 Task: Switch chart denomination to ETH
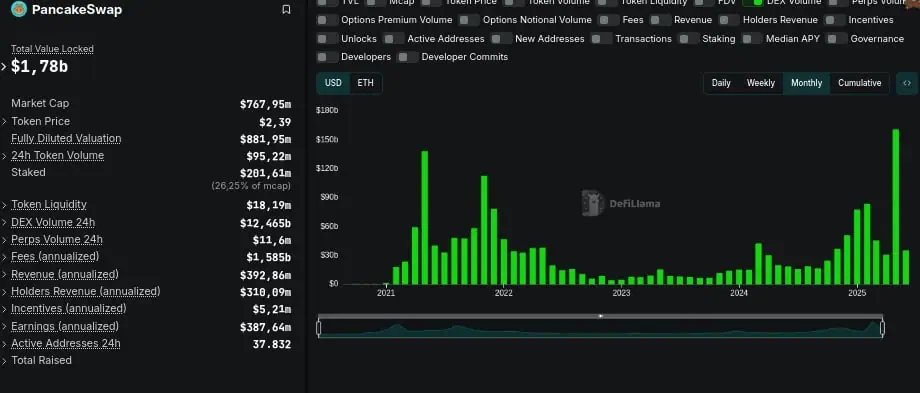[x=366, y=83]
